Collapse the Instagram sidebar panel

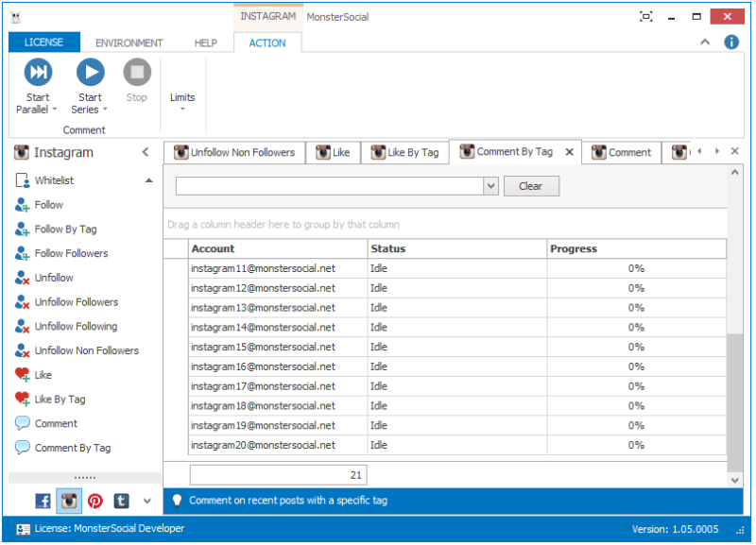point(146,152)
